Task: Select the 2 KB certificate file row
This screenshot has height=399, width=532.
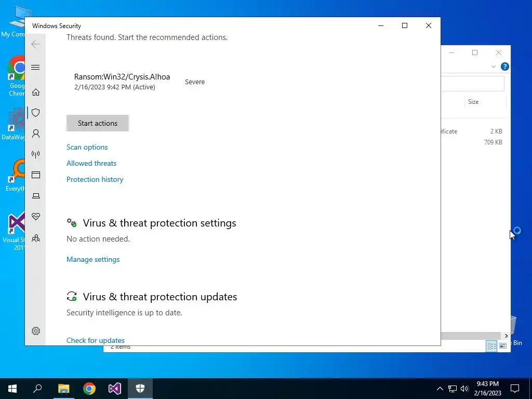Action: point(473,131)
